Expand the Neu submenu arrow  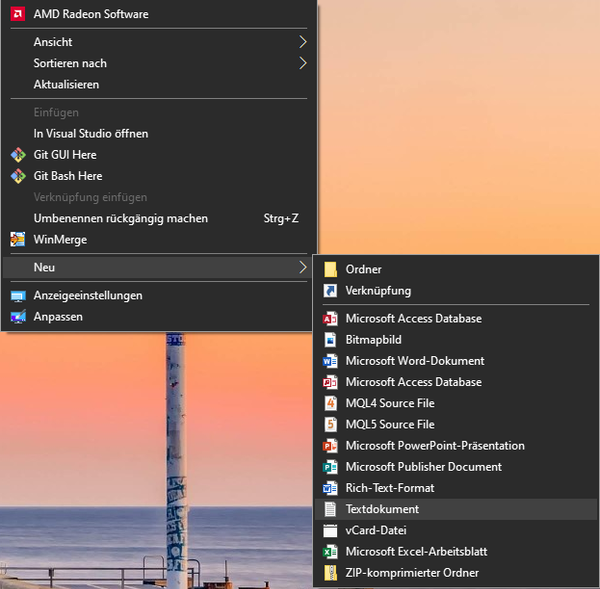pyautogui.click(x=303, y=267)
